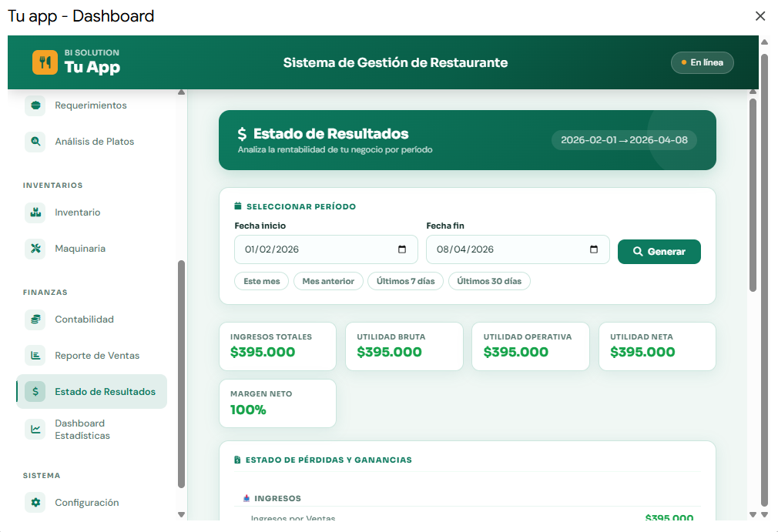Click the icon next to the Ingresos heading
Viewport: 778px width, 532px height.
coord(246,498)
